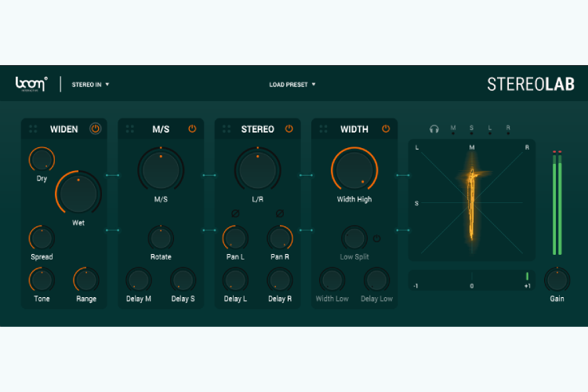Click the Rotate knob

point(161,238)
